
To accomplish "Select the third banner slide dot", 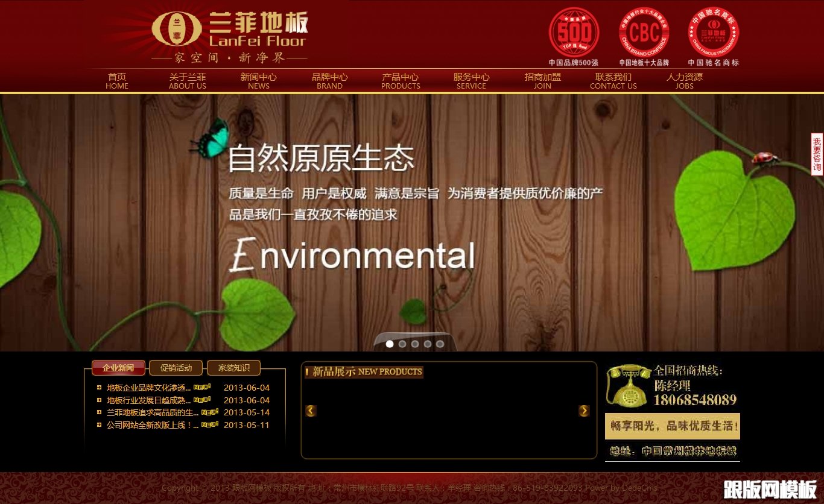I will click(x=415, y=344).
